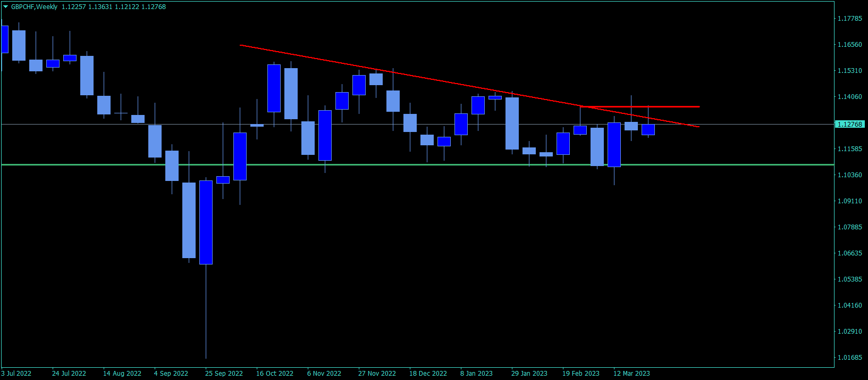Click the 24 Jul 2022 date label
The width and height of the screenshot is (868, 380).
(x=69, y=374)
